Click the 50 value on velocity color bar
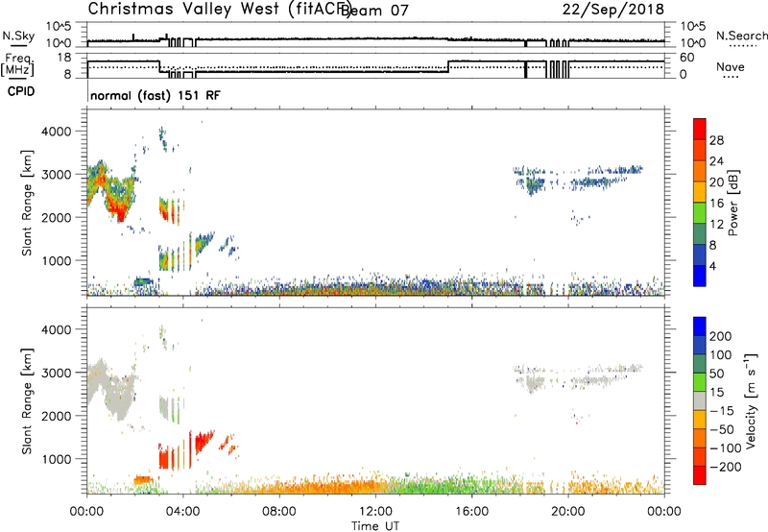Screen dimensions: 768x532 coord(716,374)
